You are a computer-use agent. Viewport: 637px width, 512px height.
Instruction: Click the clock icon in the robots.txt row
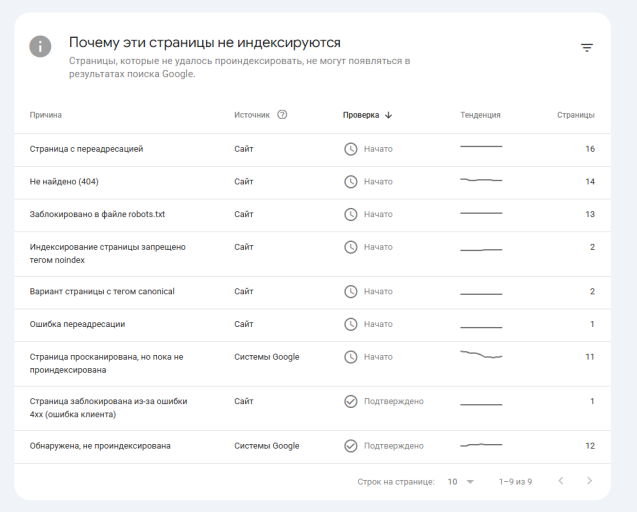coord(351,214)
